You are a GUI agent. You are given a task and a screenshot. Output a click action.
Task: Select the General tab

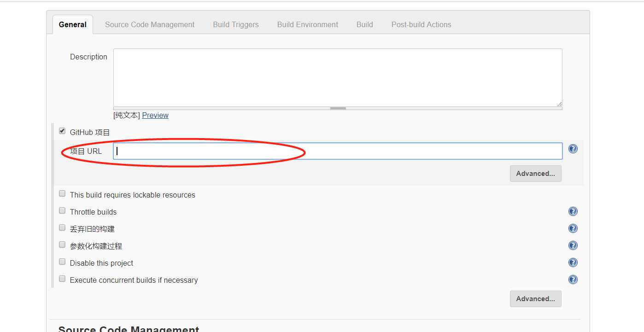click(73, 25)
